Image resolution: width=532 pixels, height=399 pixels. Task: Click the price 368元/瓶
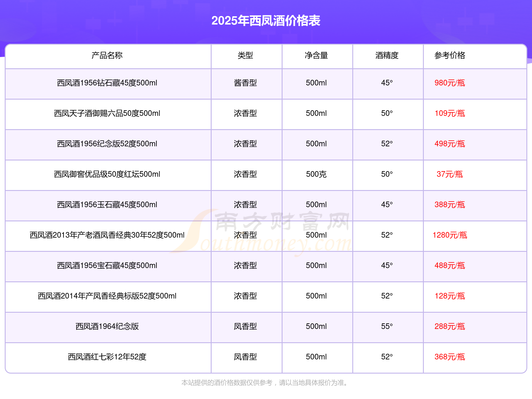450,357
